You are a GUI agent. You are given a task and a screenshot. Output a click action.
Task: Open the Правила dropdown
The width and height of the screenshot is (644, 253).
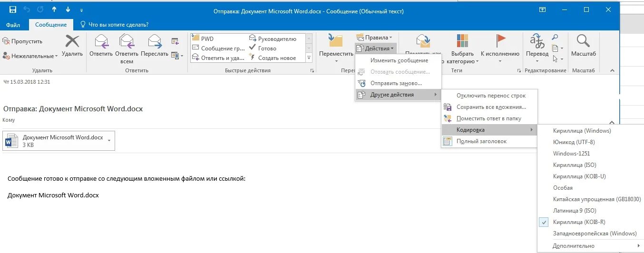click(x=374, y=38)
